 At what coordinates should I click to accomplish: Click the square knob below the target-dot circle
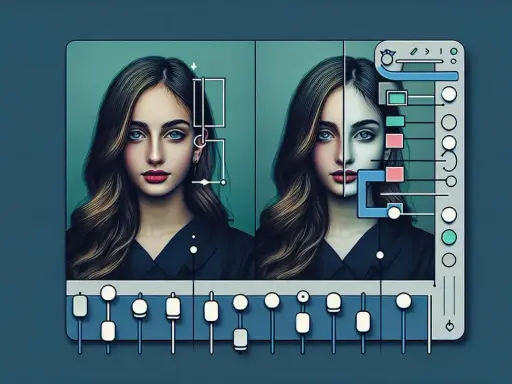(x=303, y=323)
